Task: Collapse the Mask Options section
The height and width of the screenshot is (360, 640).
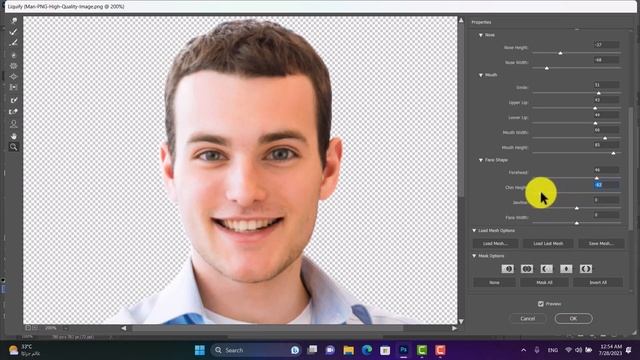Action: [474, 256]
